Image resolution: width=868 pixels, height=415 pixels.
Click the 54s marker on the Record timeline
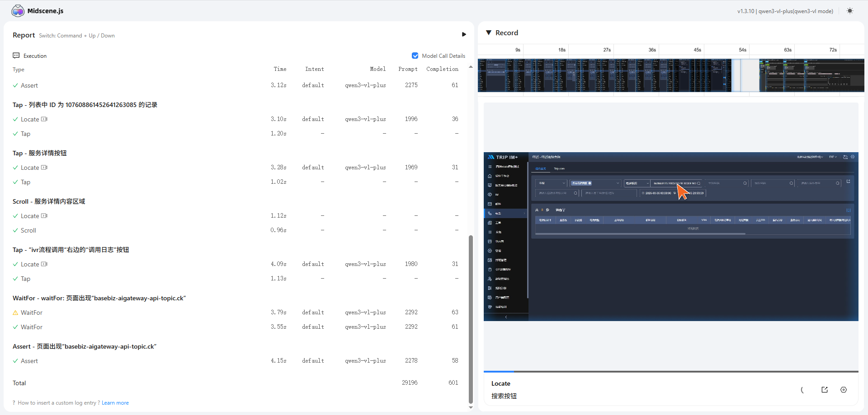click(742, 50)
